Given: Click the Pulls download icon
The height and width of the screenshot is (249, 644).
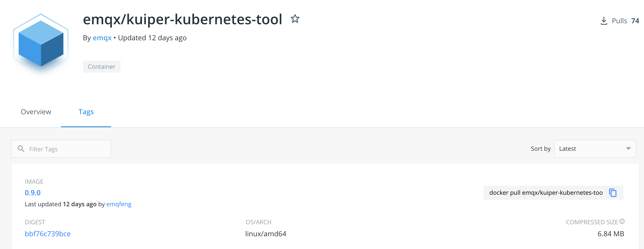Looking at the screenshot, I should pyautogui.click(x=604, y=21).
